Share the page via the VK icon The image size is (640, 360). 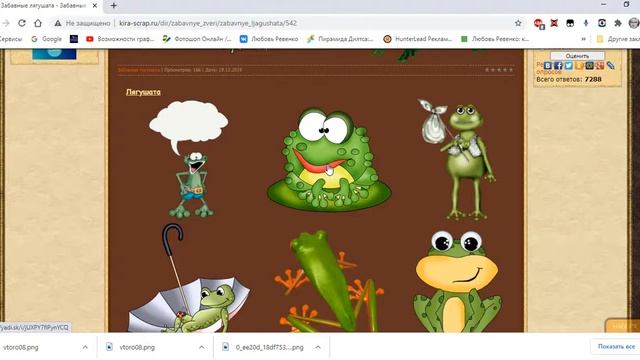tap(548, 65)
